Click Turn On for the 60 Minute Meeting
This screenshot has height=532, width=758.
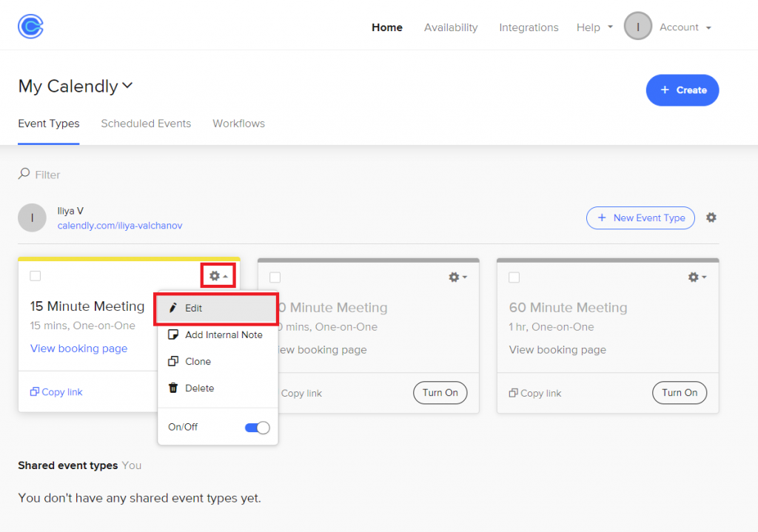(680, 393)
